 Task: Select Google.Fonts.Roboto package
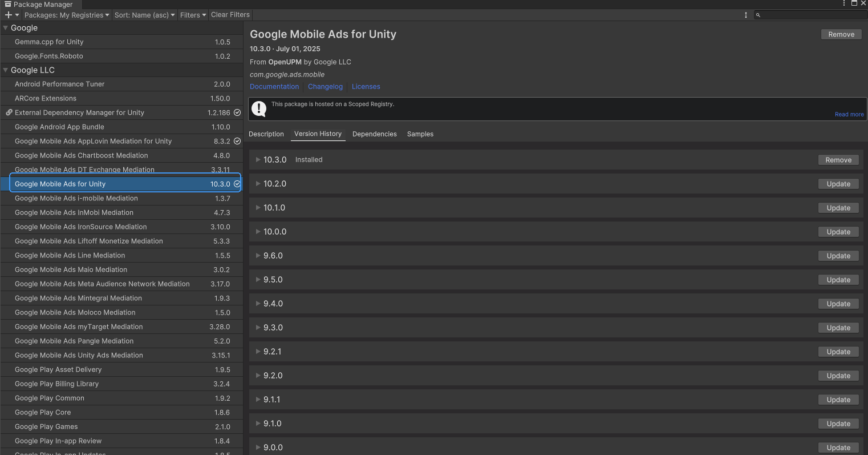121,56
